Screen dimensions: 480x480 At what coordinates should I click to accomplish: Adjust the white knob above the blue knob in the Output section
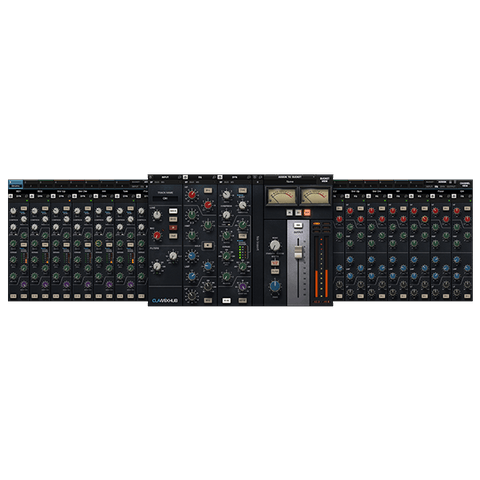(x=275, y=246)
